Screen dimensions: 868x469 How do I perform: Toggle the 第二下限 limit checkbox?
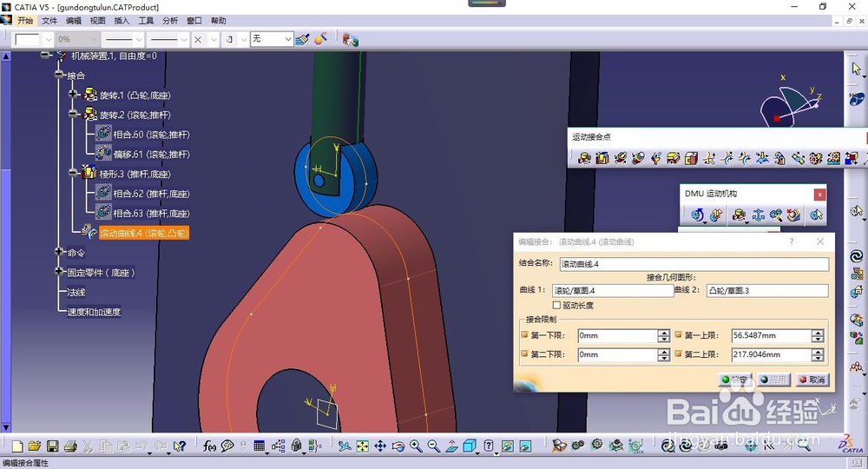point(525,353)
